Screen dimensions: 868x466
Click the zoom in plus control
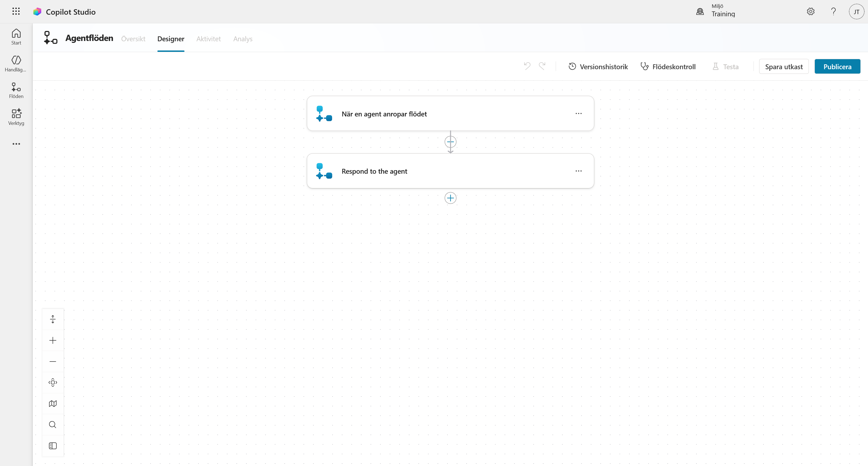pyautogui.click(x=53, y=340)
